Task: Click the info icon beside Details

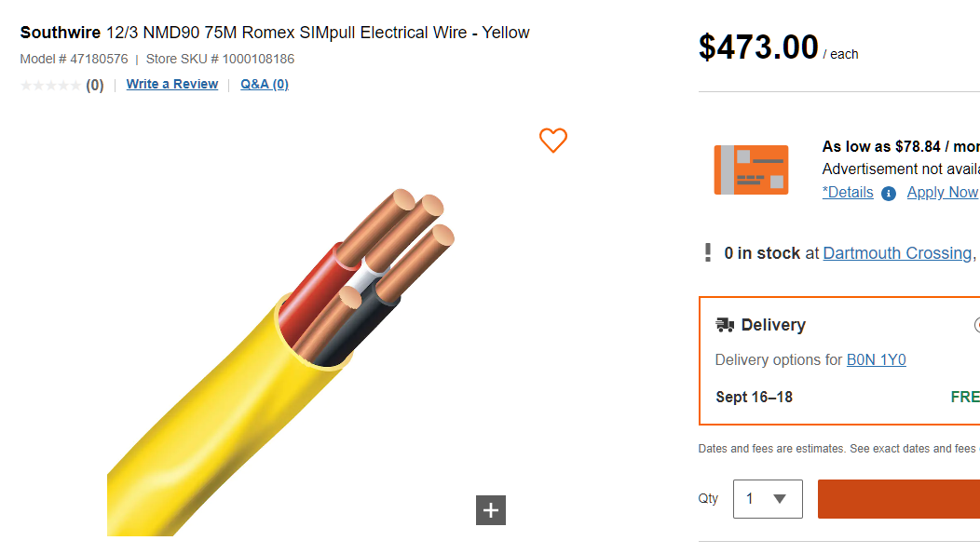Action: pos(889,194)
